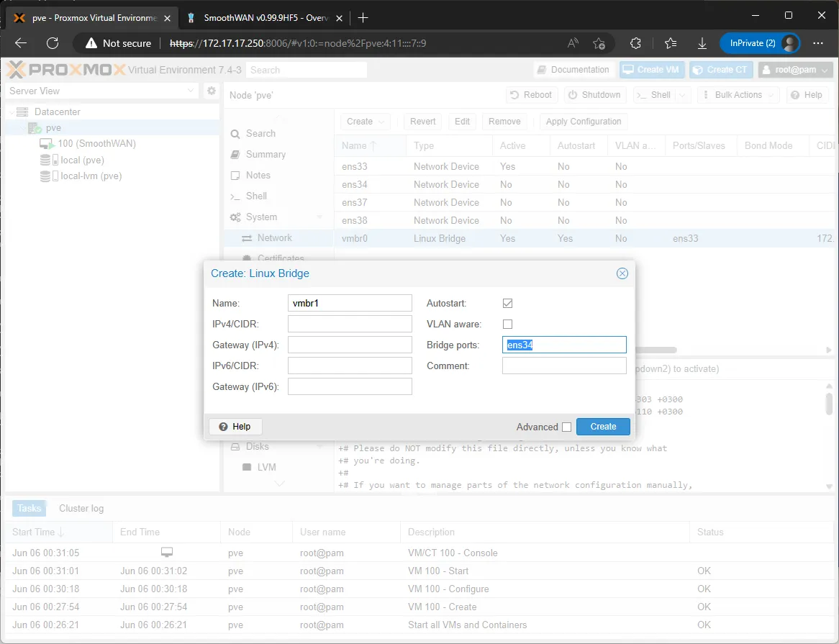Click the node Reboot button
Image resolution: width=839 pixels, height=644 pixels.
coord(531,95)
